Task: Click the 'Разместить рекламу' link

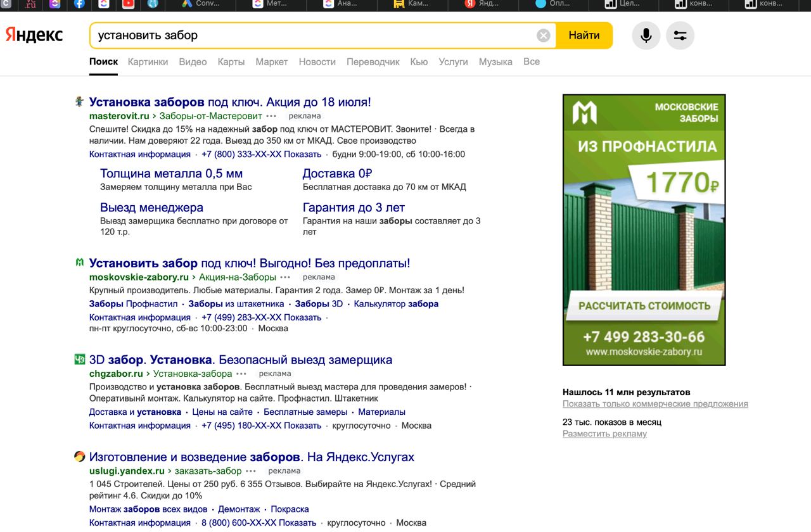Action: [604, 434]
